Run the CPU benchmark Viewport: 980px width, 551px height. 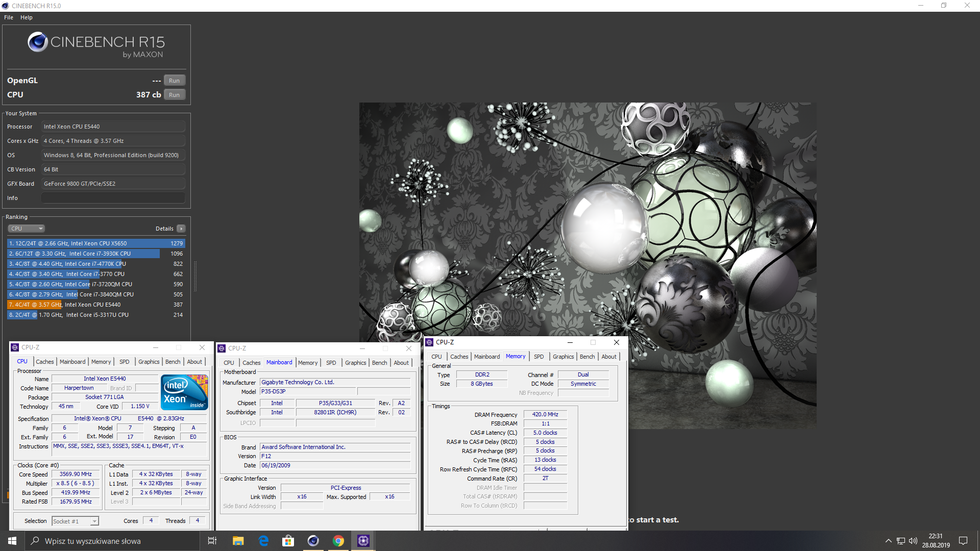click(x=175, y=95)
